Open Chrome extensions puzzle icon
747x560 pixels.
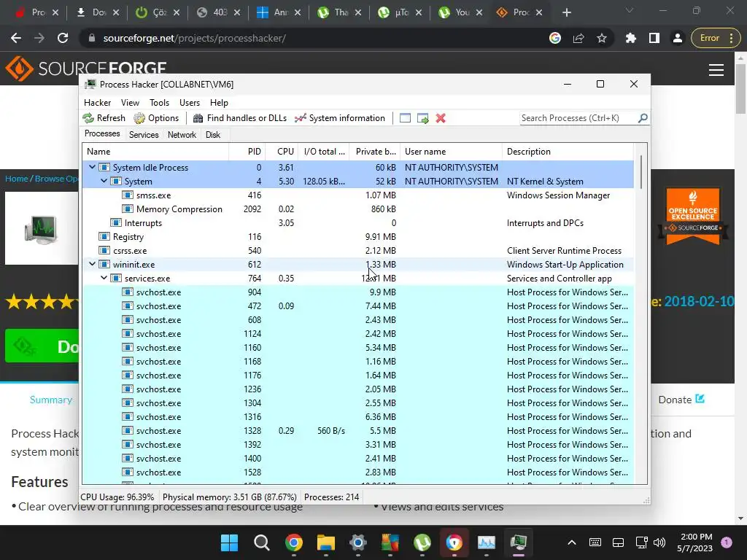(631, 38)
